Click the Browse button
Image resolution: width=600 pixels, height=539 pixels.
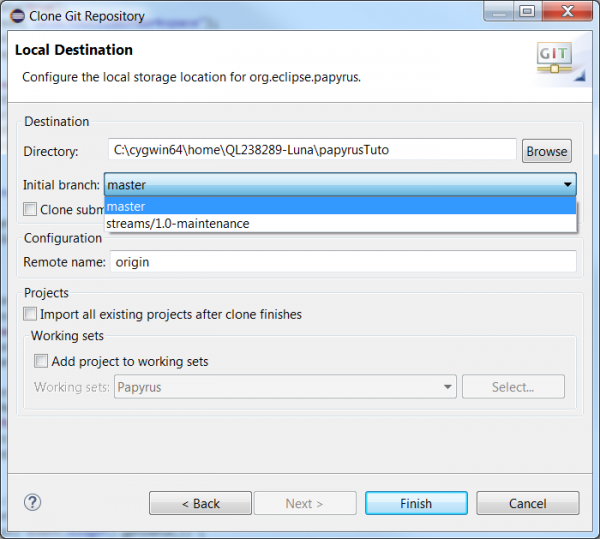click(x=547, y=151)
